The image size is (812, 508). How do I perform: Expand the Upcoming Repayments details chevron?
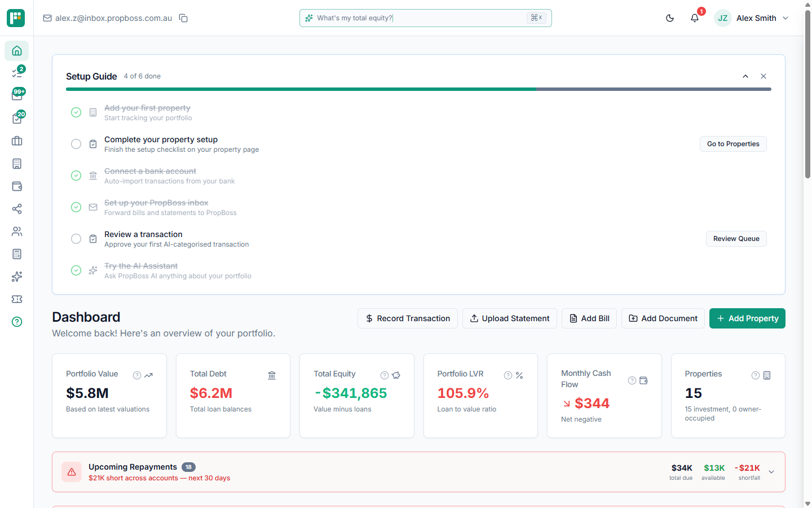pyautogui.click(x=771, y=471)
